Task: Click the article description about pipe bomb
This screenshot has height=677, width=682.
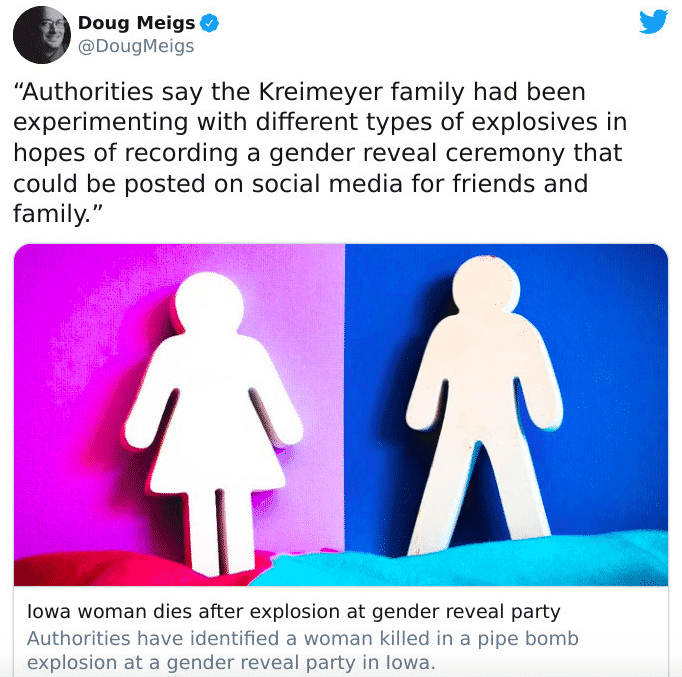Action: pos(303,650)
